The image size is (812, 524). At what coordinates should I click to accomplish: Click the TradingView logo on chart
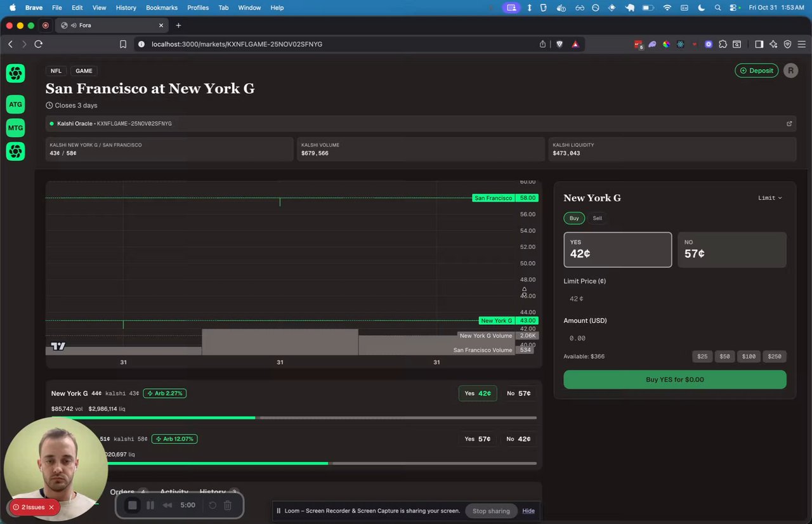pyautogui.click(x=58, y=346)
